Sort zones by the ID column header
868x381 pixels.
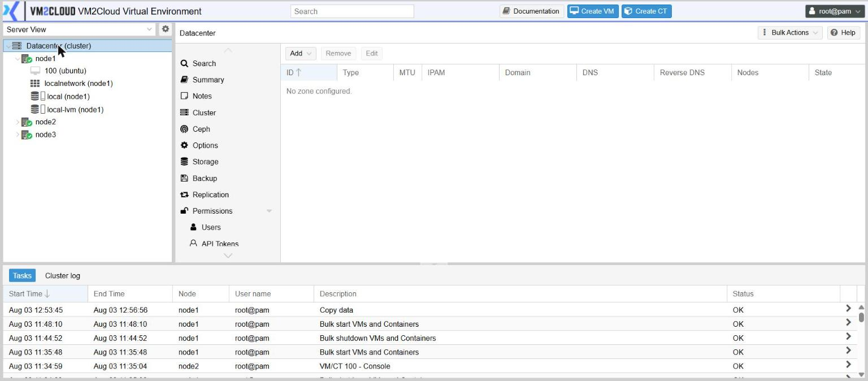(x=309, y=72)
